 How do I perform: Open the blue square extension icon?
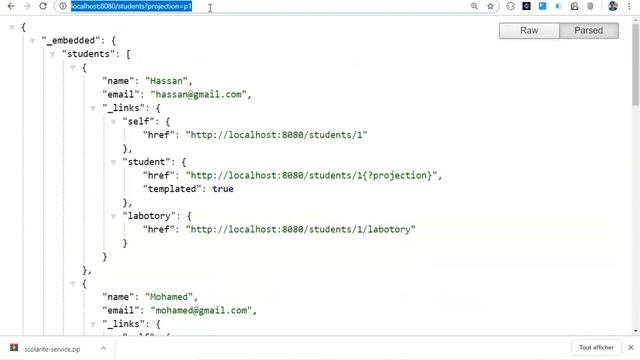[x=542, y=6]
